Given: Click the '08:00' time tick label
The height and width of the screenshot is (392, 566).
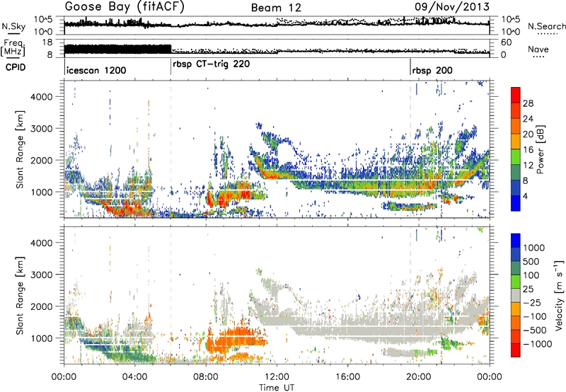Looking at the screenshot, I should click(206, 377).
